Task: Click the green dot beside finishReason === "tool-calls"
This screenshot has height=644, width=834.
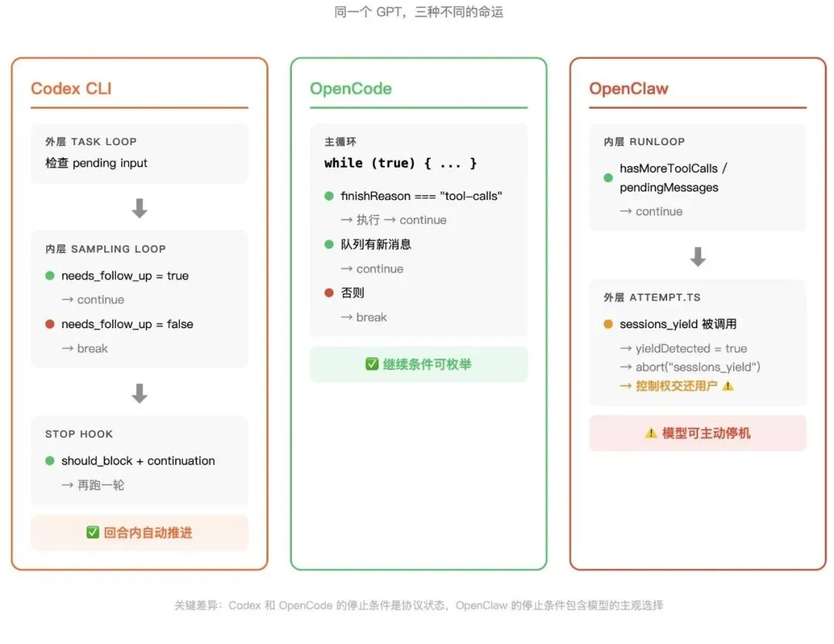Action: coord(329,195)
